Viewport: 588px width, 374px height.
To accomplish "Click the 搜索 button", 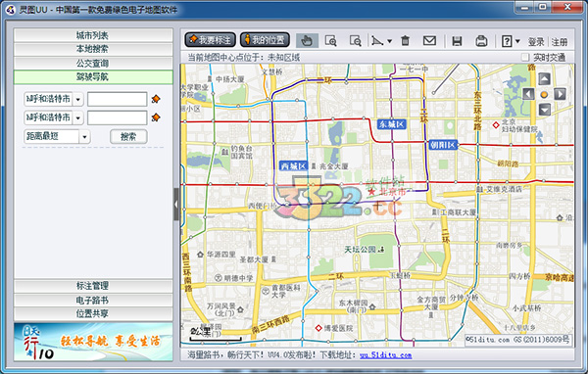I will tap(128, 137).
